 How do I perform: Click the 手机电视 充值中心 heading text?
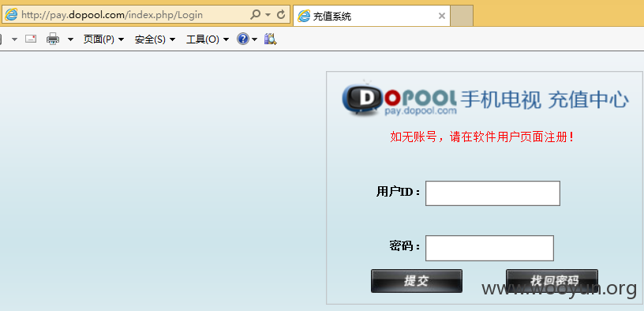click(545, 99)
